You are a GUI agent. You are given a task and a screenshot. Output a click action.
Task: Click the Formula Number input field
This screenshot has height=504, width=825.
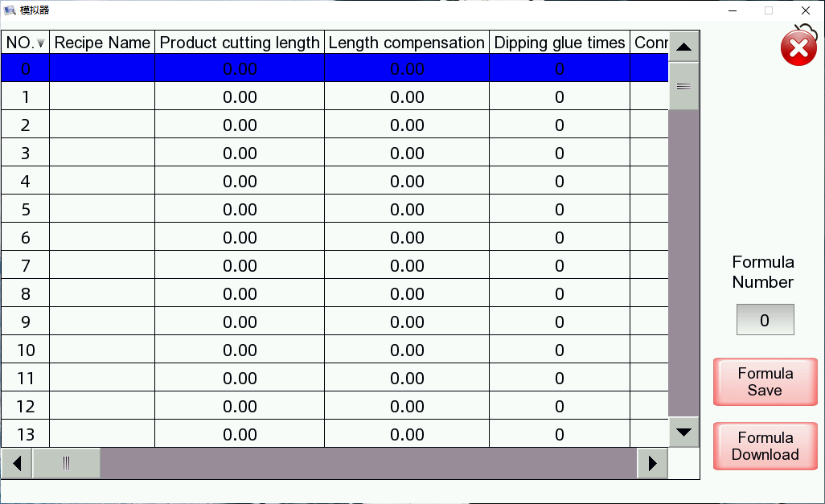pyautogui.click(x=763, y=319)
